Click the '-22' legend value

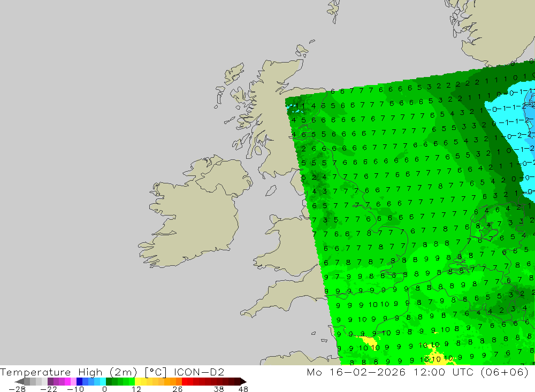(x=49, y=389)
